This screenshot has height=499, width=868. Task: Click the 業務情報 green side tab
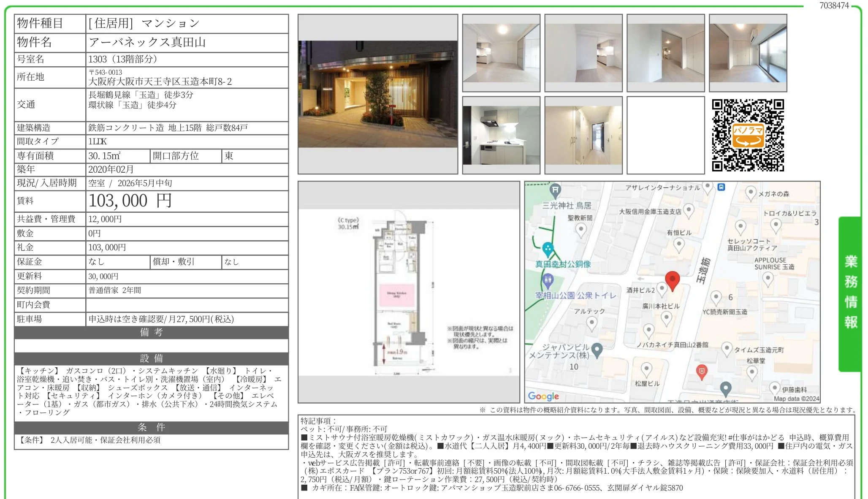click(850, 293)
